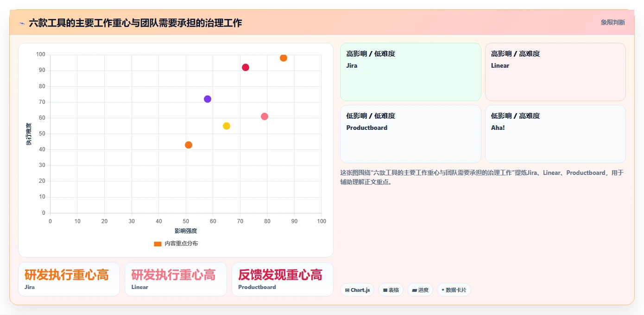Select the pink data point on chart
The image size is (644, 315).
click(x=265, y=116)
